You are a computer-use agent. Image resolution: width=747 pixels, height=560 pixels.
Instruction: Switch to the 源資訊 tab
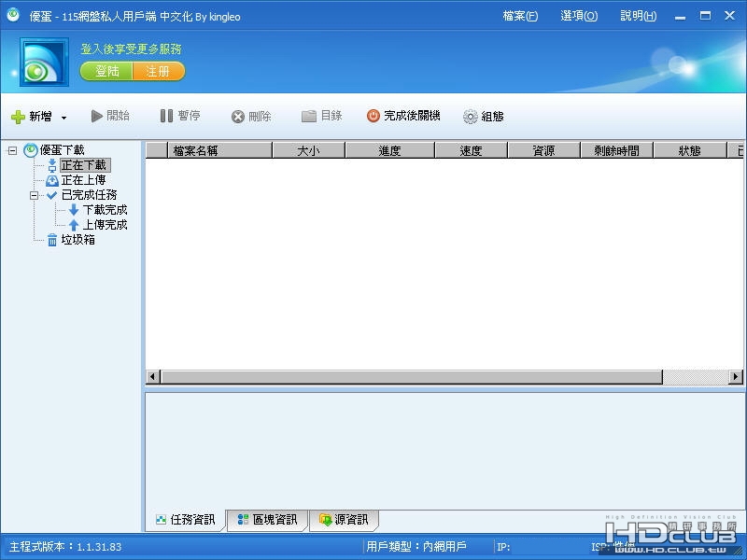[x=344, y=520]
